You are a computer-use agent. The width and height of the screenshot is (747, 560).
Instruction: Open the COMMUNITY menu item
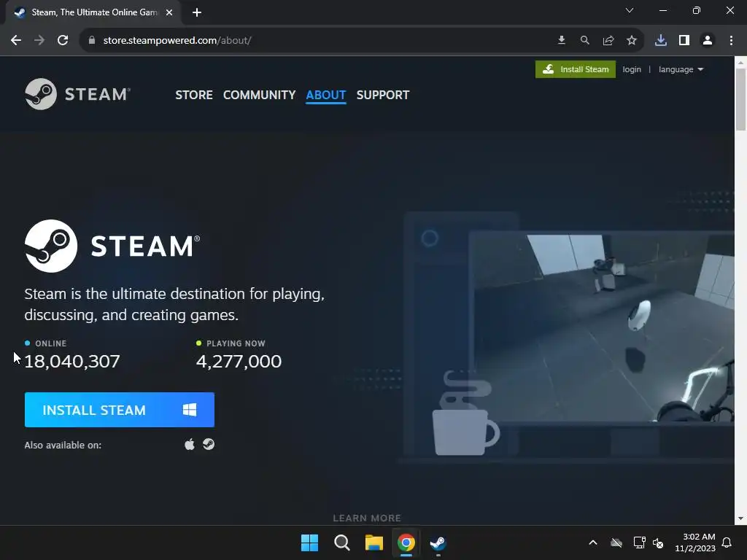click(259, 95)
